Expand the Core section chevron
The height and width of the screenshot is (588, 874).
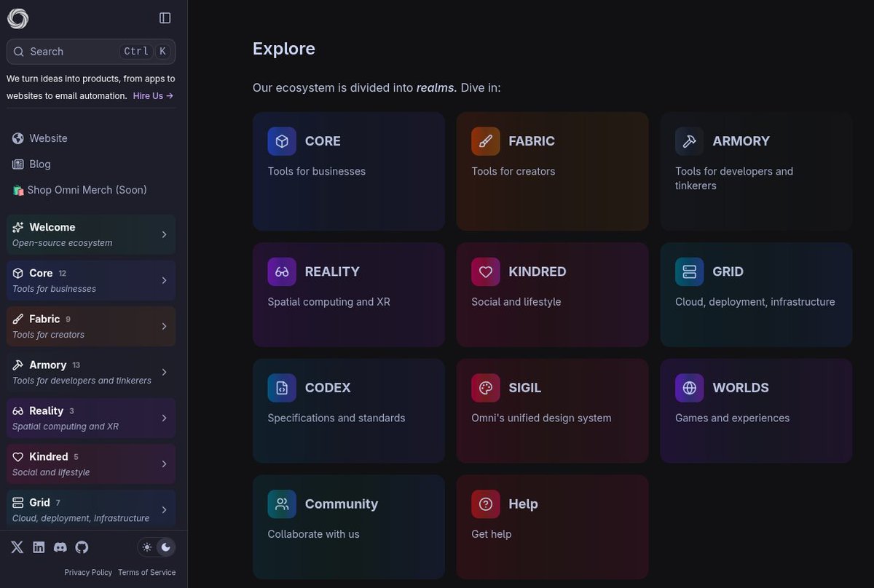pyautogui.click(x=164, y=280)
